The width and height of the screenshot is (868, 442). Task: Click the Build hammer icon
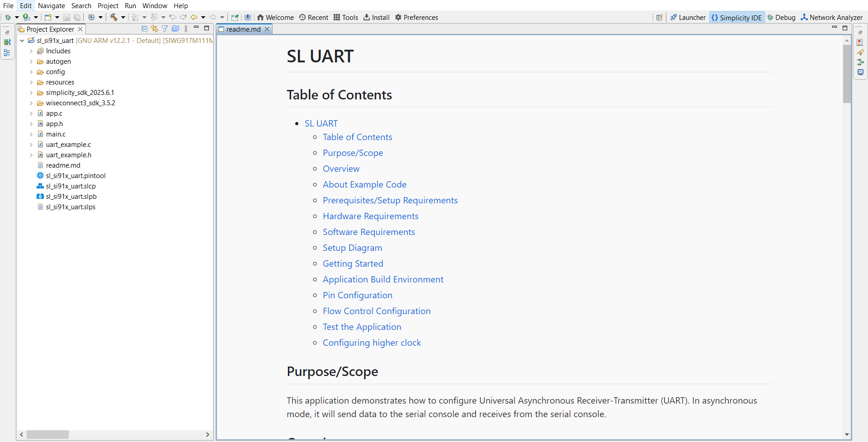point(114,17)
